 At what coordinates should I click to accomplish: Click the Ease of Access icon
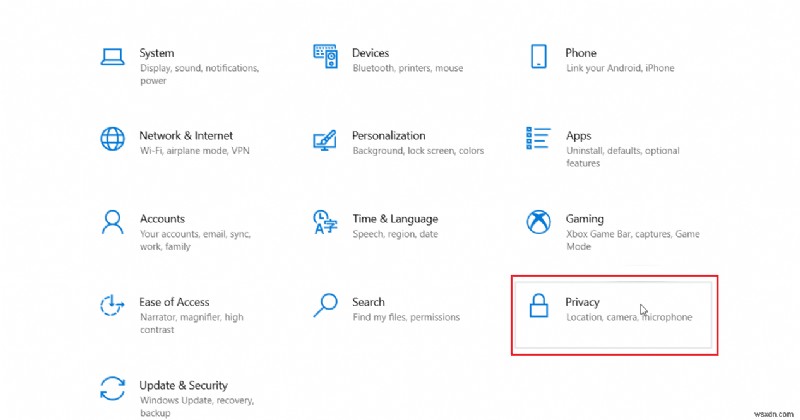[x=111, y=304]
